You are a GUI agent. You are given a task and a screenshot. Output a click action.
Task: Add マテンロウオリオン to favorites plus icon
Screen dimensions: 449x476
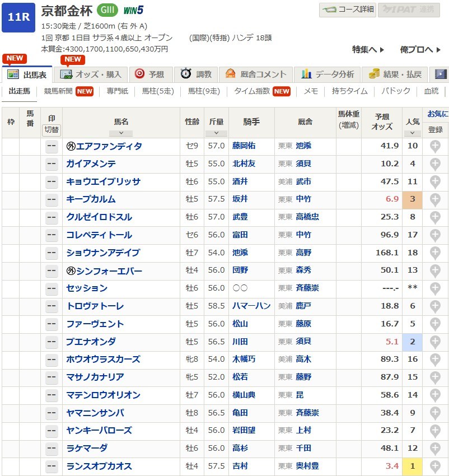(435, 395)
